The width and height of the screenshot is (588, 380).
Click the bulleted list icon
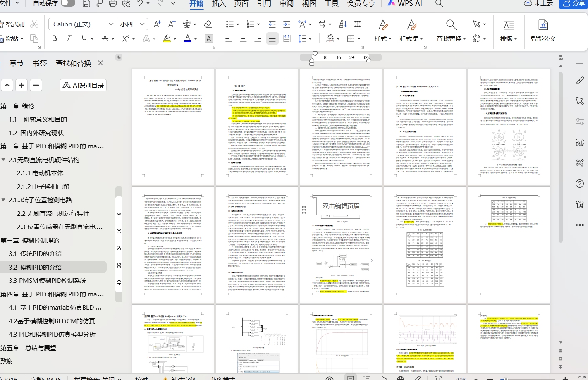(230, 24)
